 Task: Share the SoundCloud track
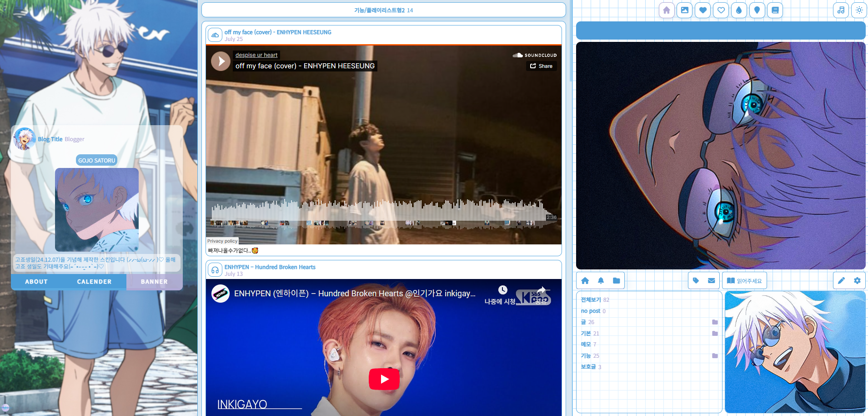click(x=542, y=66)
